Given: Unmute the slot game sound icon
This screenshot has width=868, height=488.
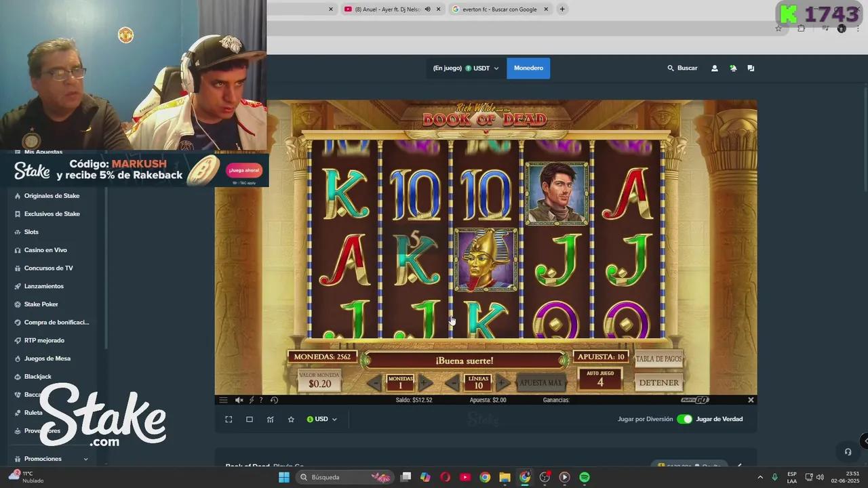Looking at the screenshot, I should click(x=239, y=400).
